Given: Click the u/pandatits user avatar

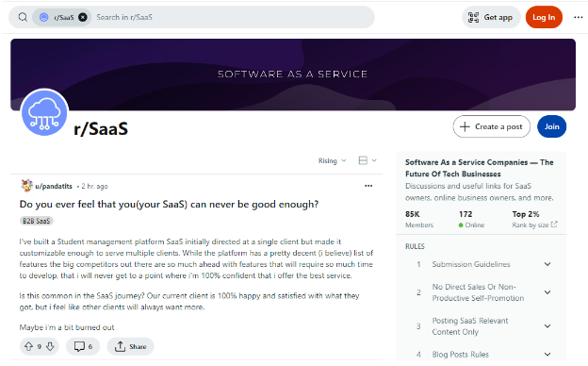Looking at the screenshot, I should click(26, 186).
